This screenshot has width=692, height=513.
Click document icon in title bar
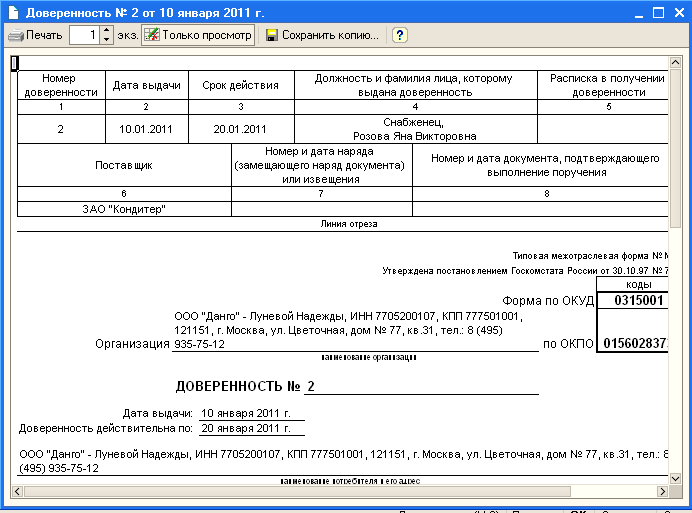point(11,13)
